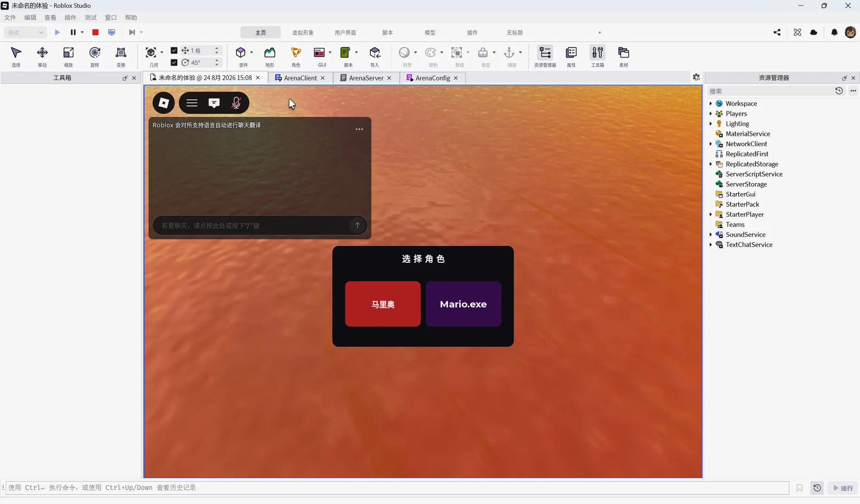The width and height of the screenshot is (860, 504).
Task: Open explorer panel more options
Action: click(x=853, y=91)
